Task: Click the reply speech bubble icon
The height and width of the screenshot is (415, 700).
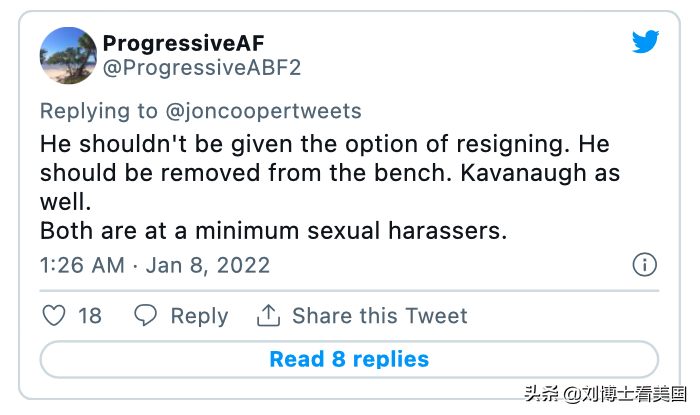Action: 146,316
